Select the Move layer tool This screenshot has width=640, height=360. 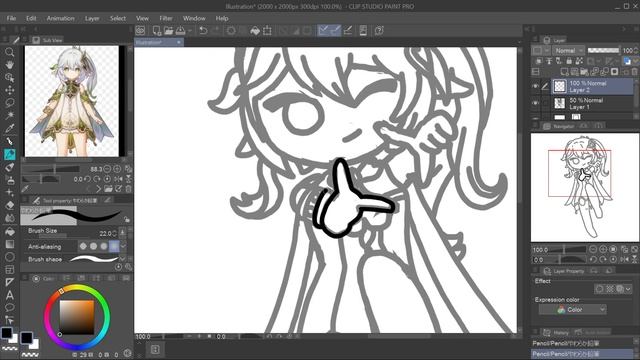click(9, 90)
